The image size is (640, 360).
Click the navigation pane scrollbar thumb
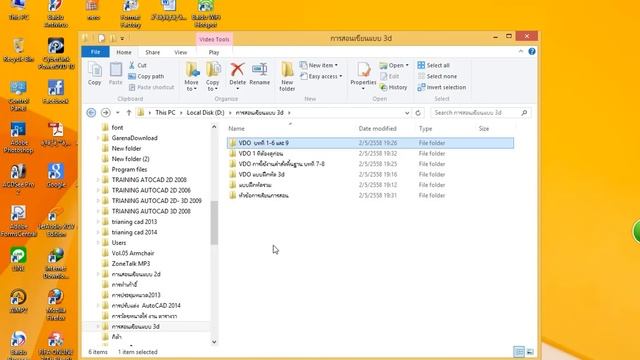point(214,223)
